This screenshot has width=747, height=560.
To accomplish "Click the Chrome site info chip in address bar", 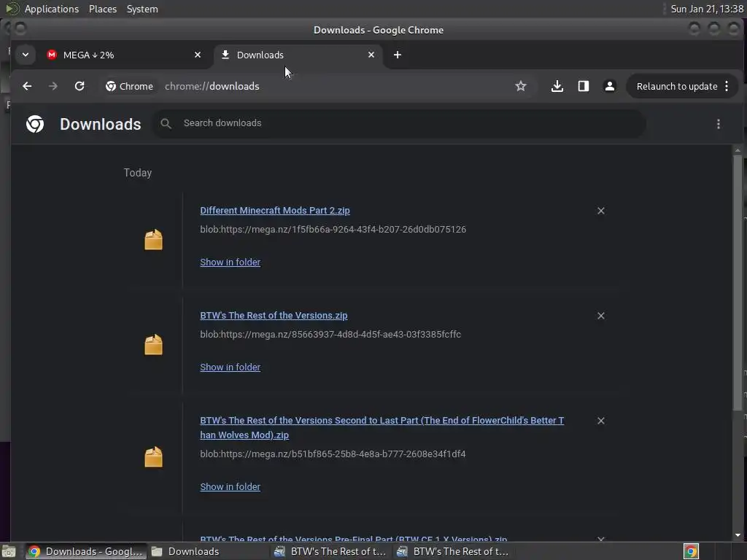I will point(130,86).
